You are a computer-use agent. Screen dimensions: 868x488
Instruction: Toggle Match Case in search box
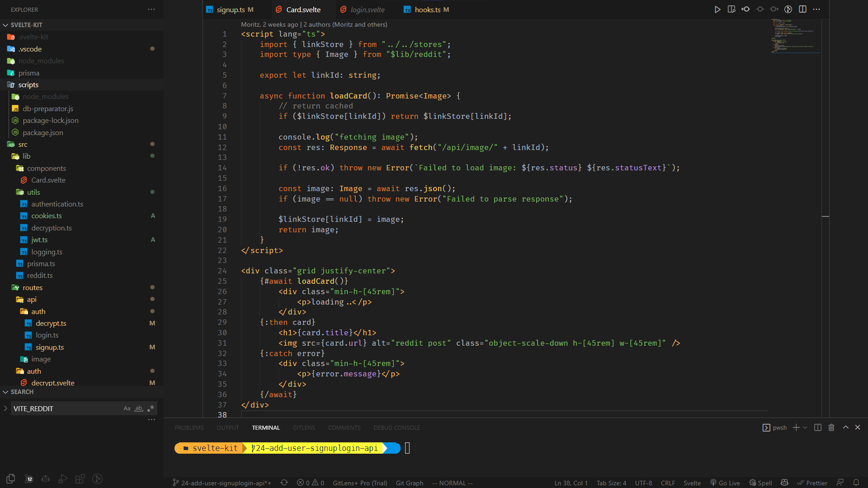(127, 408)
